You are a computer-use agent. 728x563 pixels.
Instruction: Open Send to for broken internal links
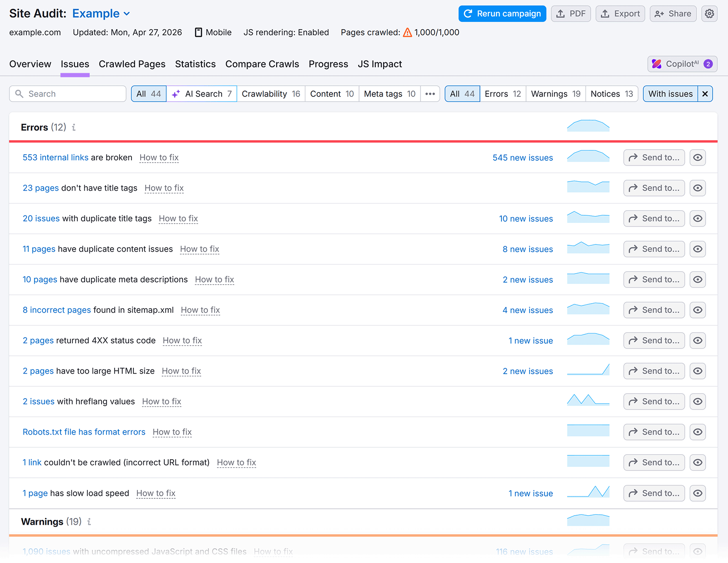point(654,157)
